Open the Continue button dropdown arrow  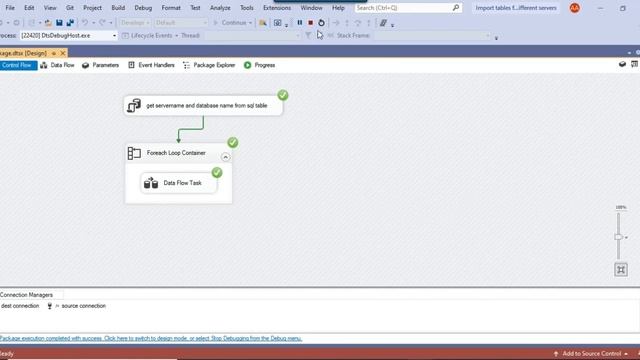[250, 23]
